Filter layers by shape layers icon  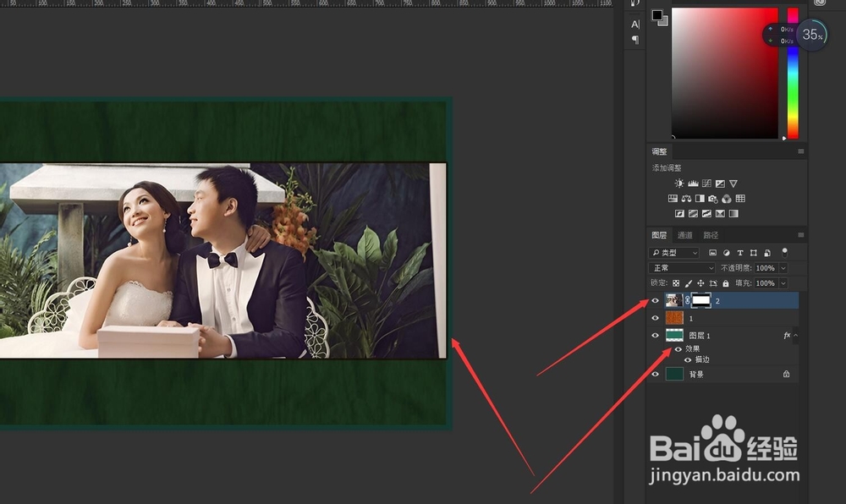pyautogui.click(x=754, y=253)
